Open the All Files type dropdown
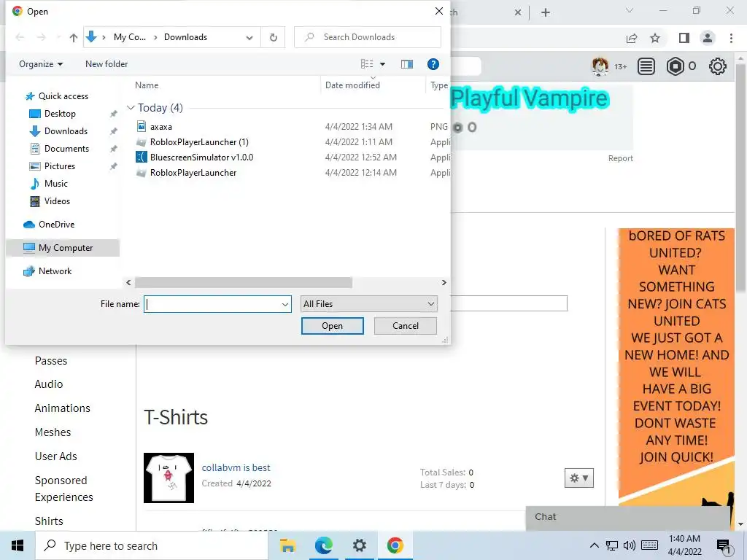This screenshot has height=560, width=747. [x=368, y=304]
